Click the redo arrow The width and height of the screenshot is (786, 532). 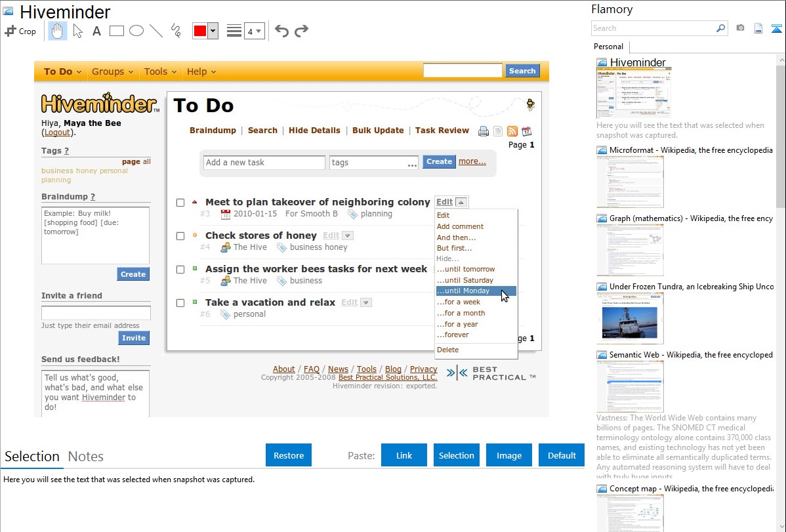click(301, 31)
